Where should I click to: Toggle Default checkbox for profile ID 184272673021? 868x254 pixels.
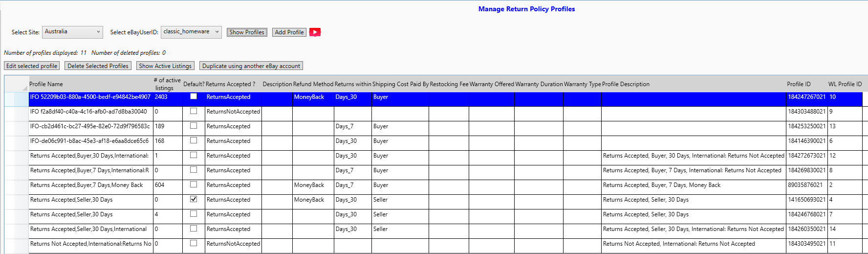coord(194,155)
